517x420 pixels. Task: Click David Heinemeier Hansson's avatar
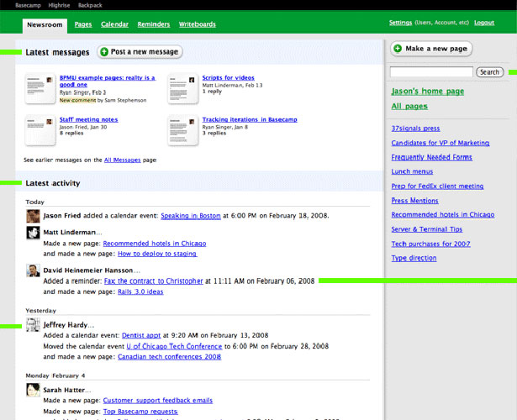click(33, 270)
